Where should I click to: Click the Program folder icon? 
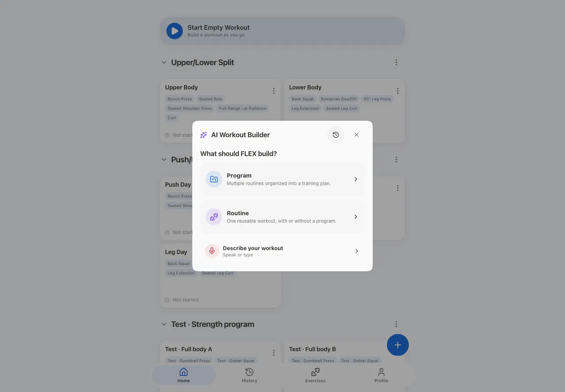coord(214,179)
